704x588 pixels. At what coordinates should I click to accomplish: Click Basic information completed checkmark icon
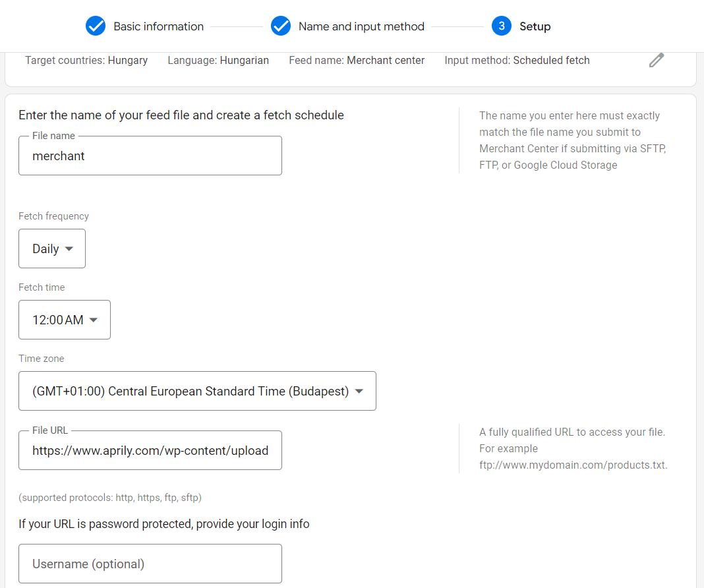(x=96, y=26)
